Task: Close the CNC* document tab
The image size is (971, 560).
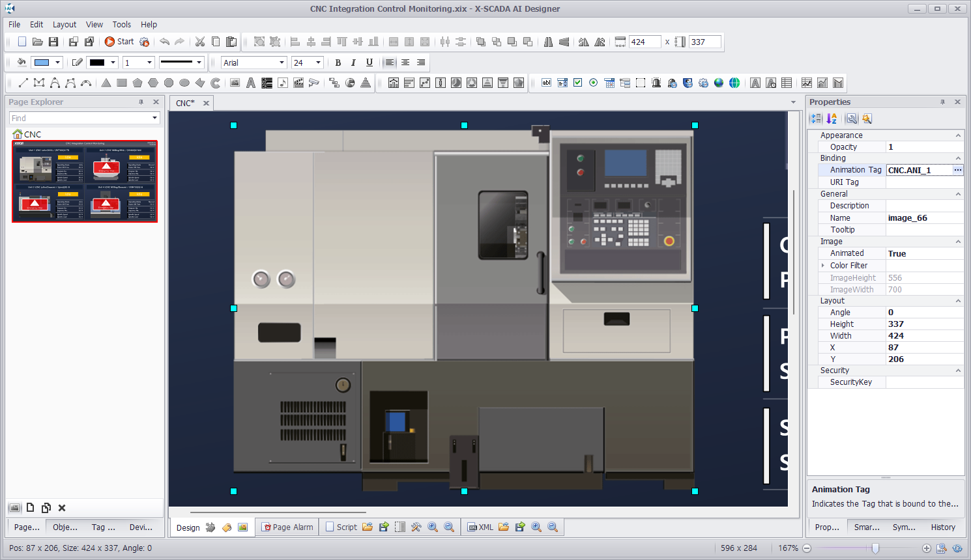Action: click(206, 103)
